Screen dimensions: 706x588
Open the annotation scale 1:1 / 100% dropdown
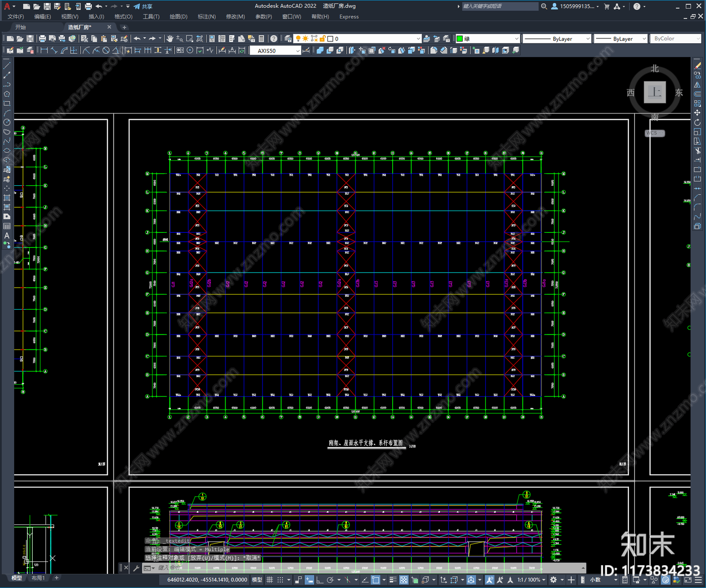tap(531, 580)
